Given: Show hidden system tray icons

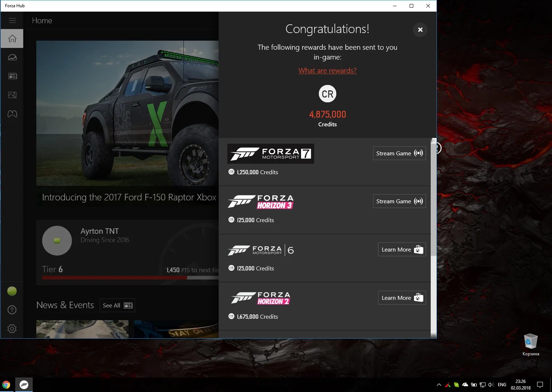Looking at the screenshot, I should click(x=439, y=385).
